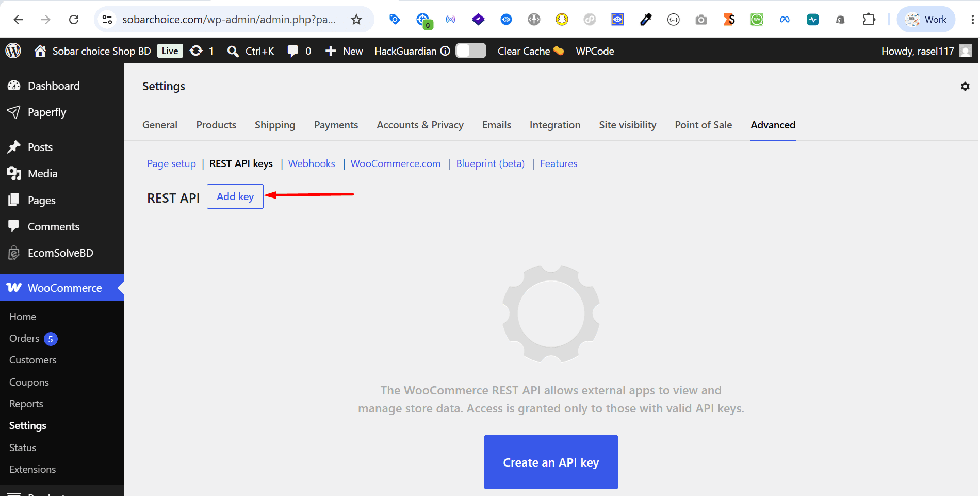
Task: Click the Create an API key button
Action: coord(551,462)
